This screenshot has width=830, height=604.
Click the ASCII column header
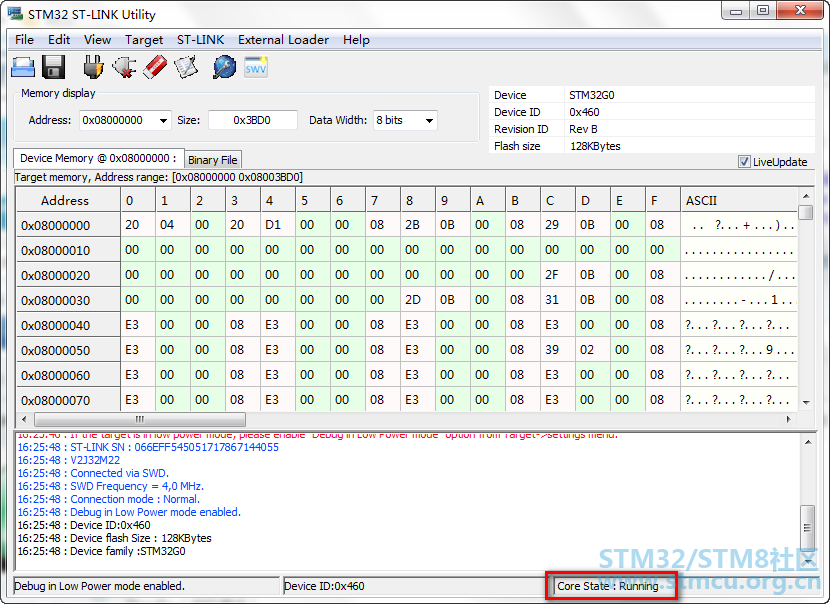[x=739, y=201]
